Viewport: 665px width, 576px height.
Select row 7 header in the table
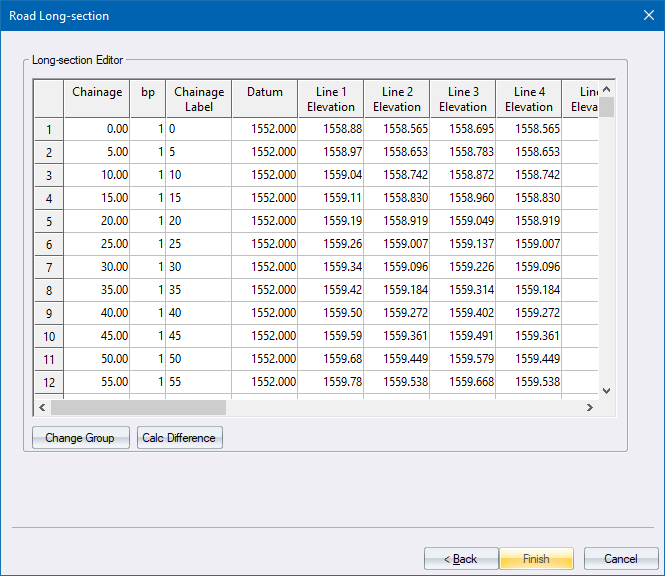(49, 267)
